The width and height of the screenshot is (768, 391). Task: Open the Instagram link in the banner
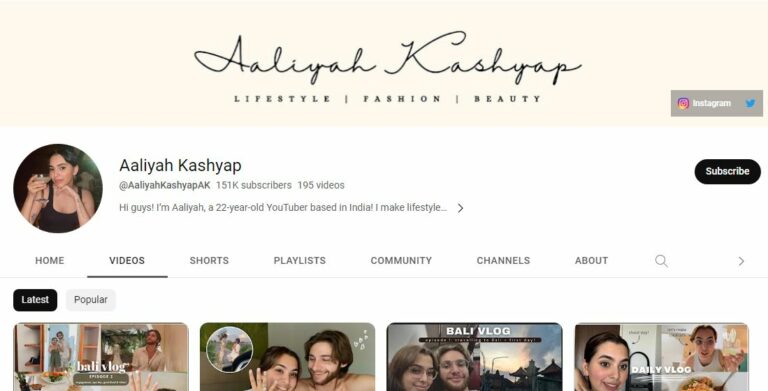pos(704,103)
